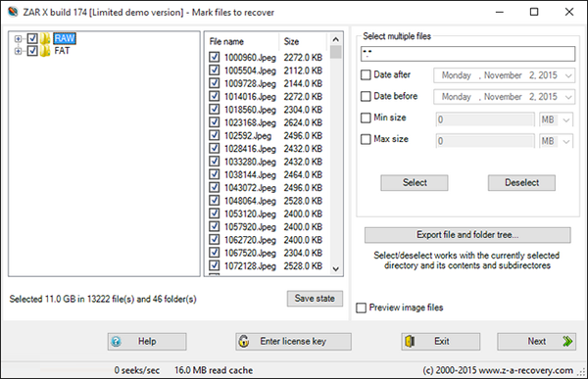Minimize the ZAR X window
This screenshot has height=379, width=588.
[500, 12]
